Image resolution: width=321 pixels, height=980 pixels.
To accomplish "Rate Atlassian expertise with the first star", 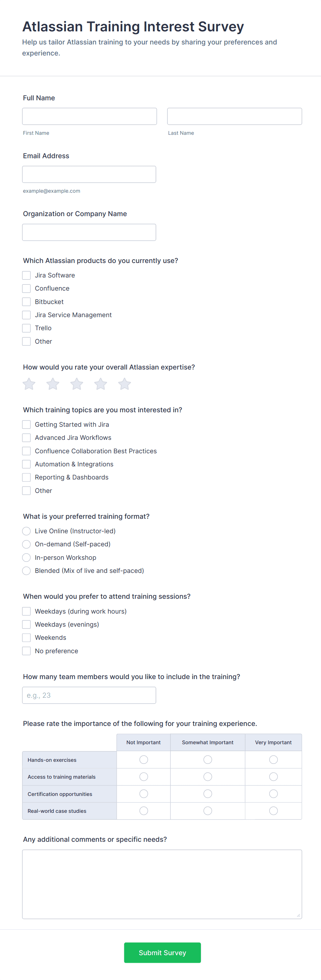I will pyautogui.click(x=29, y=384).
